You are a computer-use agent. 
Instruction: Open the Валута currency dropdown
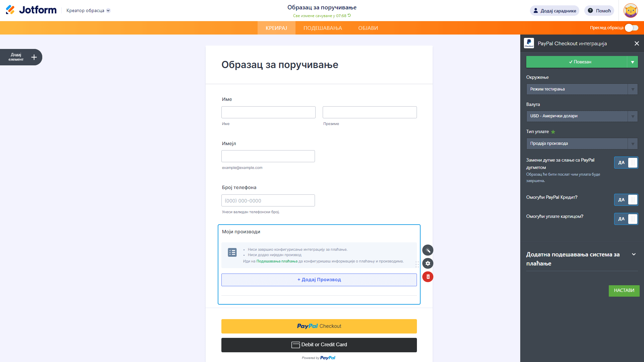tap(582, 116)
